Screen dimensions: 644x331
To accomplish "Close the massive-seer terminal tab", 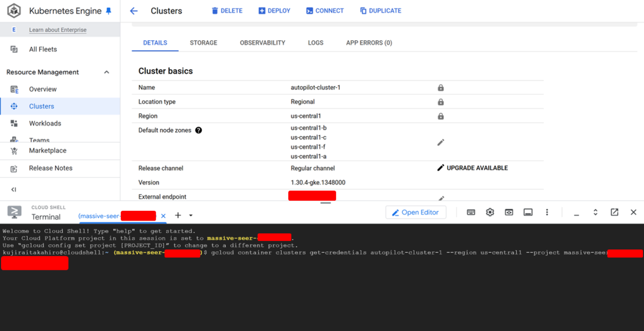I will (x=163, y=216).
